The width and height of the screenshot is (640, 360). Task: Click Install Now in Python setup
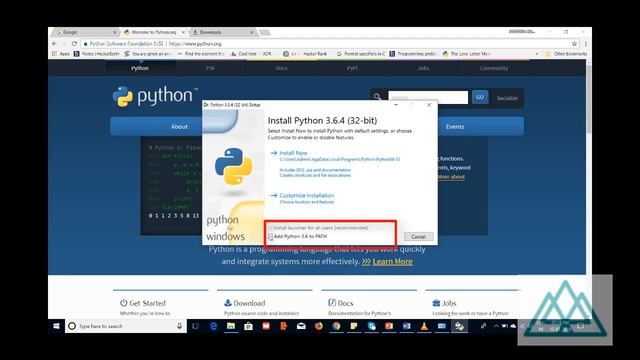click(x=293, y=153)
